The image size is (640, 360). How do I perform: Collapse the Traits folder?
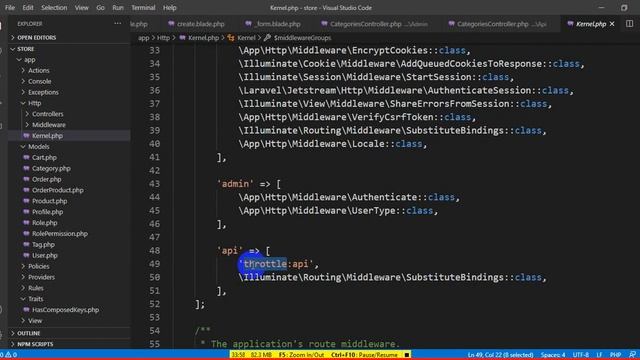(x=36, y=299)
